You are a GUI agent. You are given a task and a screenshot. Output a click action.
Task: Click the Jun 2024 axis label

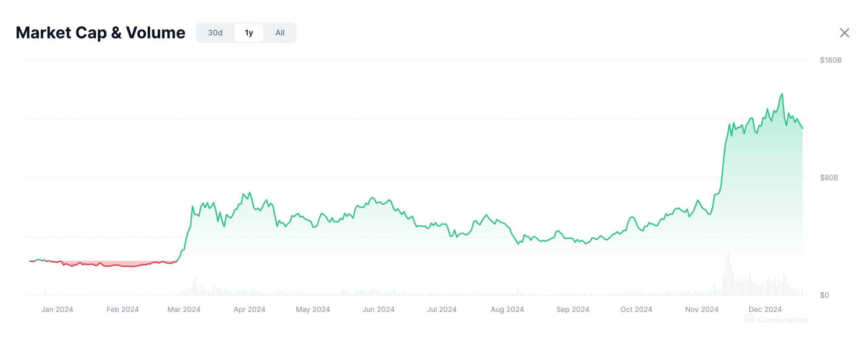(378, 309)
